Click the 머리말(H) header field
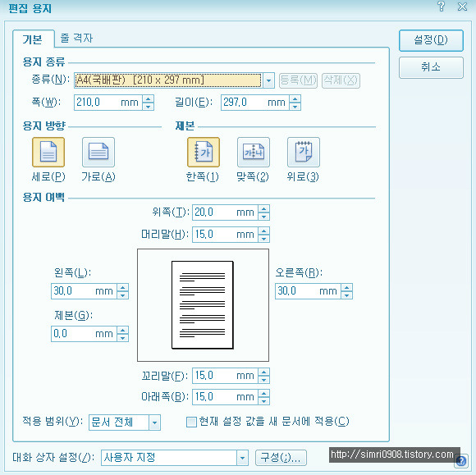 click(x=225, y=235)
